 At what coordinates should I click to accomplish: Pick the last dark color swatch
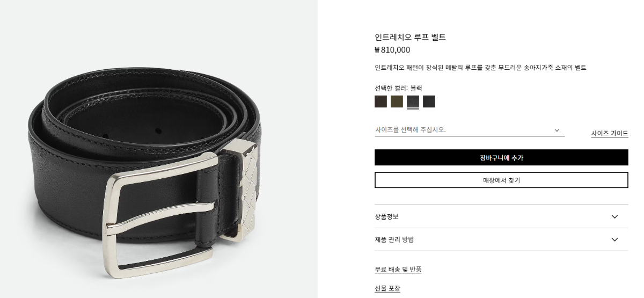(429, 101)
